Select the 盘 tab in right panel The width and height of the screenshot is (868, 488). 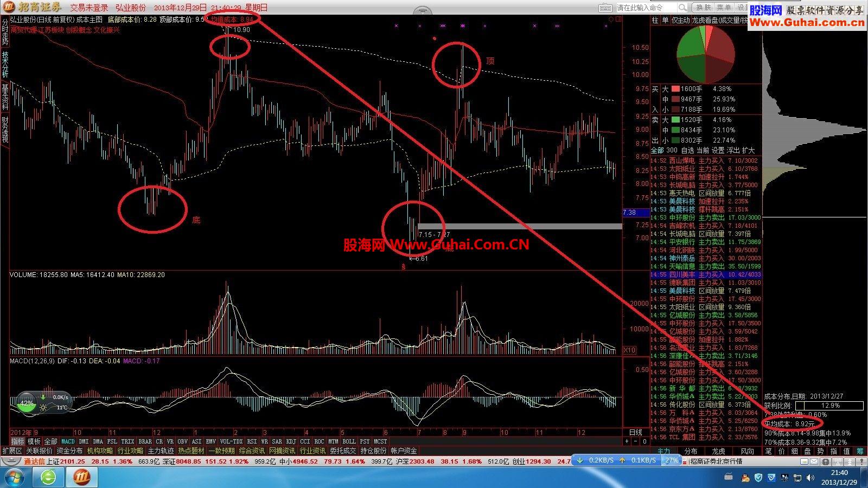(x=808, y=451)
